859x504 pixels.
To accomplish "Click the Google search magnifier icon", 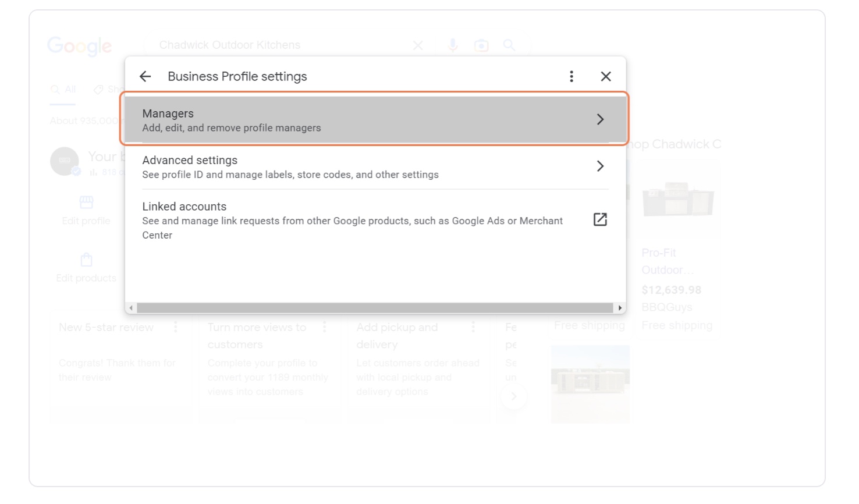I will (509, 45).
